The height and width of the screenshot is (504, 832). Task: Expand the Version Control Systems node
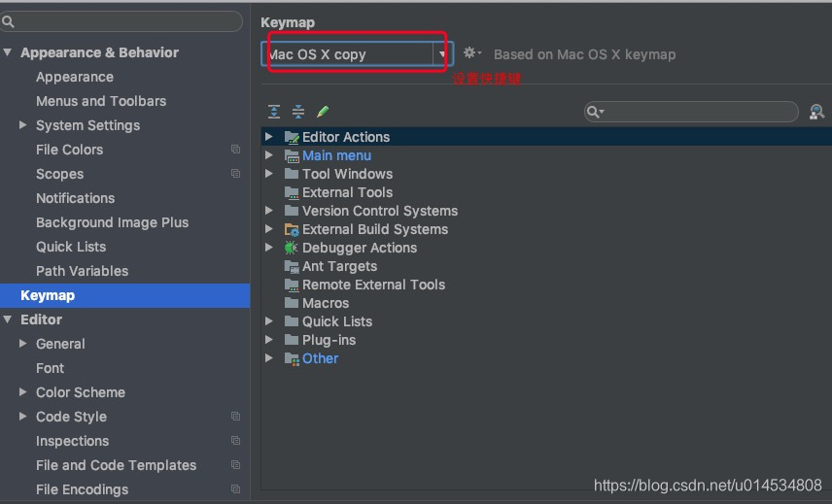(269, 211)
